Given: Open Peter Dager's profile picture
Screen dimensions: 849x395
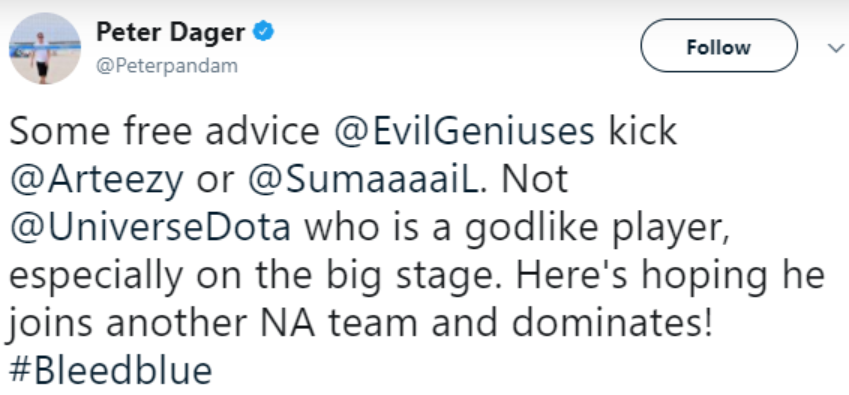Looking at the screenshot, I should pyautogui.click(x=45, y=48).
